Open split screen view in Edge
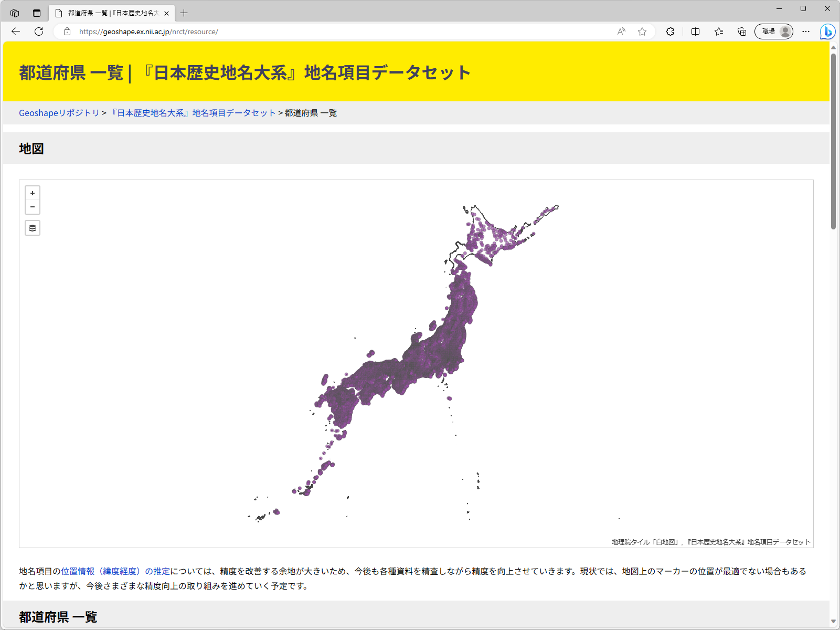The width and height of the screenshot is (840, 630). [695, 31]
